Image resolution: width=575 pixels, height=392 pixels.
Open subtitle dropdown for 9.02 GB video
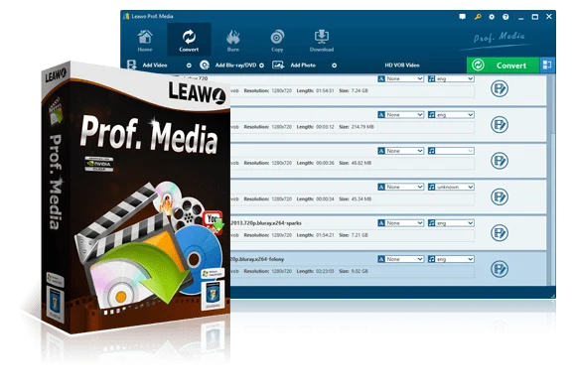coord(400,259)
